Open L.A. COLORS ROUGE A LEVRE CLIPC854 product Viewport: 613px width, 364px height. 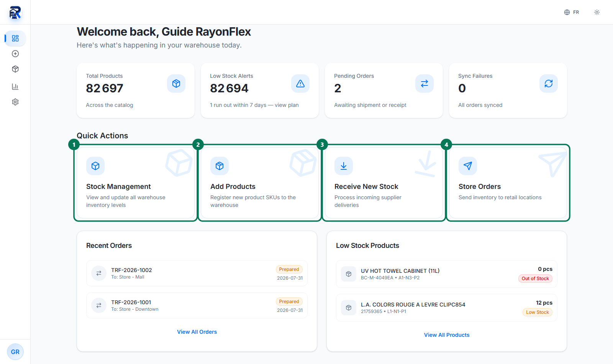click(x=447, y=308)
